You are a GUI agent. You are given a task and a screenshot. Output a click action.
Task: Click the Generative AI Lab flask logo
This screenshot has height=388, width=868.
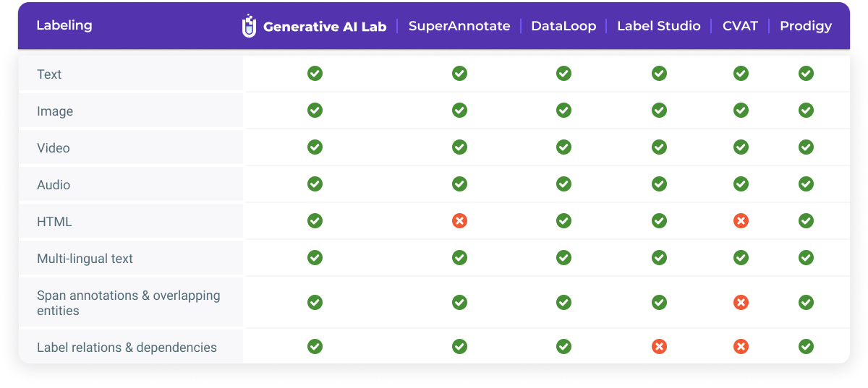[249, 25]
